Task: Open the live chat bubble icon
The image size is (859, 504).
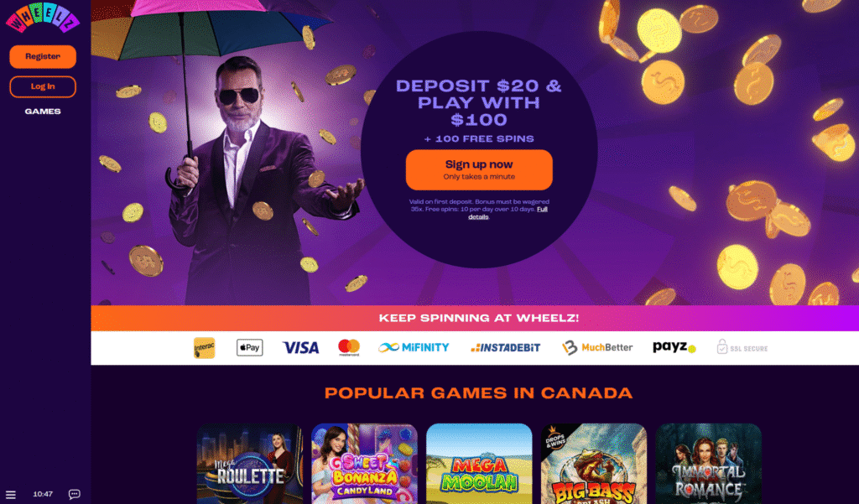Action: tap(75, 495)
